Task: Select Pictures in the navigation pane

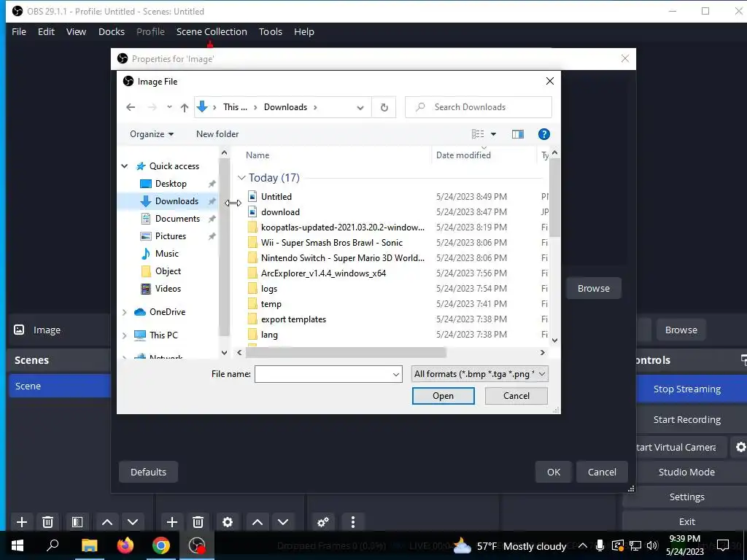Action: [x=170, y=236]
